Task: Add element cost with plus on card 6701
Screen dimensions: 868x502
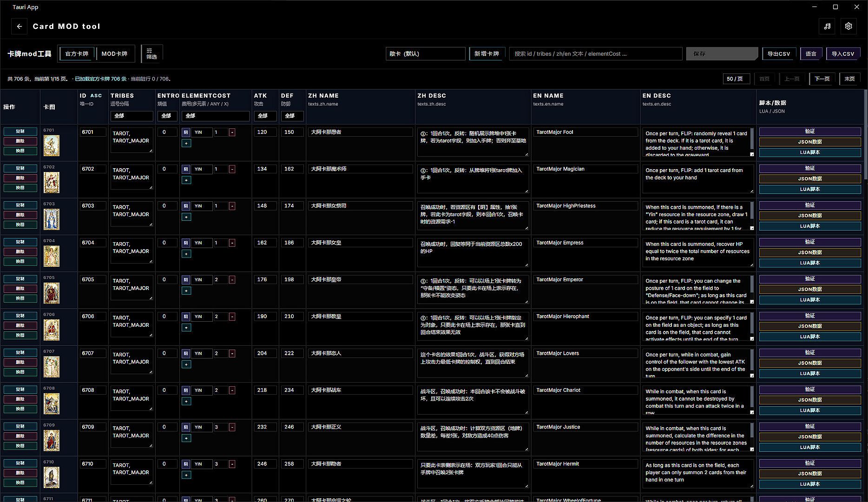Action: [x=186, y=144]
